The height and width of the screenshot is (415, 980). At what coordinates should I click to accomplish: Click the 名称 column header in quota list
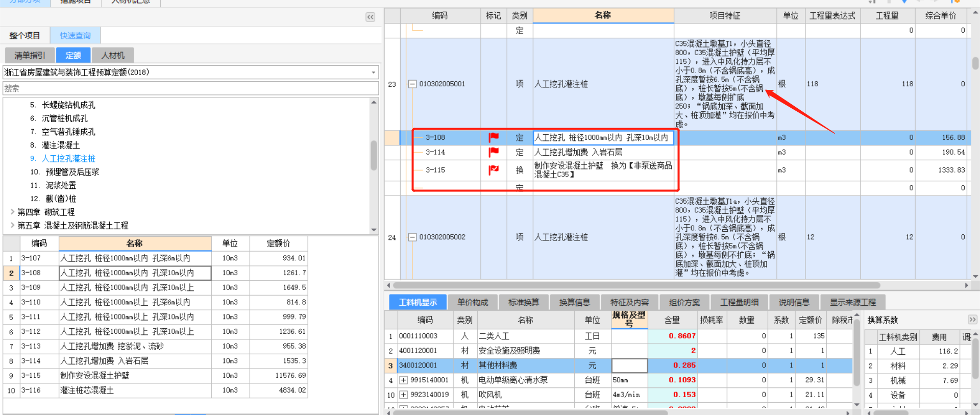coord(135,243)
